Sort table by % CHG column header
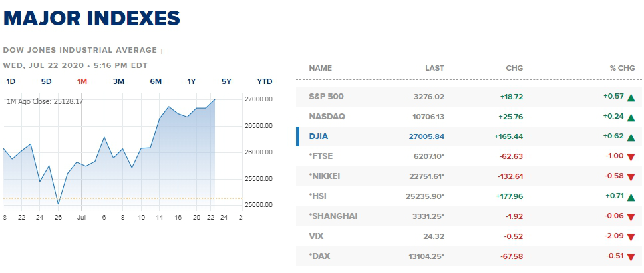Screen dimensions: 644x273 622,68
